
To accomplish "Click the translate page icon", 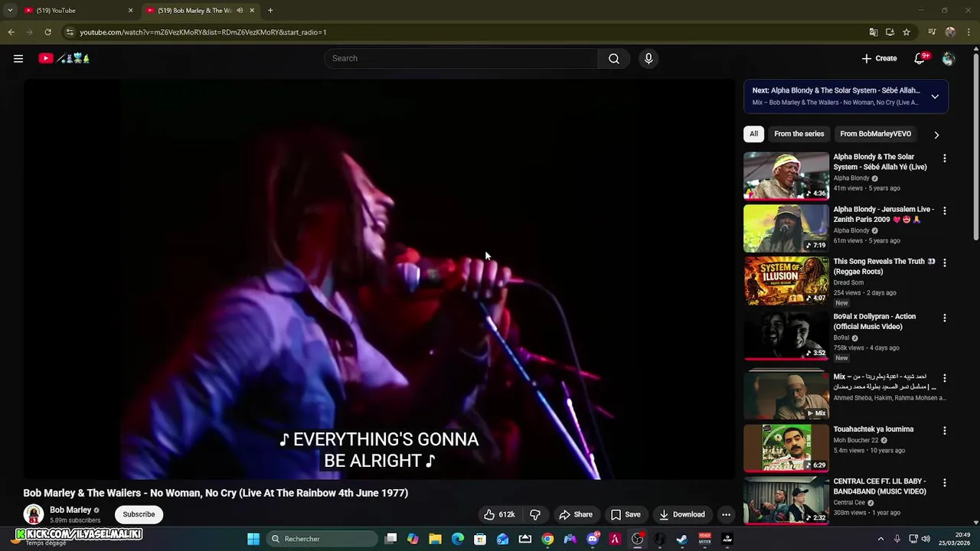I will point(874,32).
